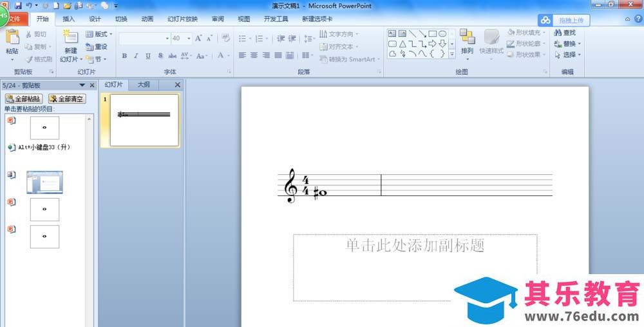The image size is (644, 327).
Task: Toggle Bold formatting (B)
Action: pyautogui.click(x=124, y=55)
